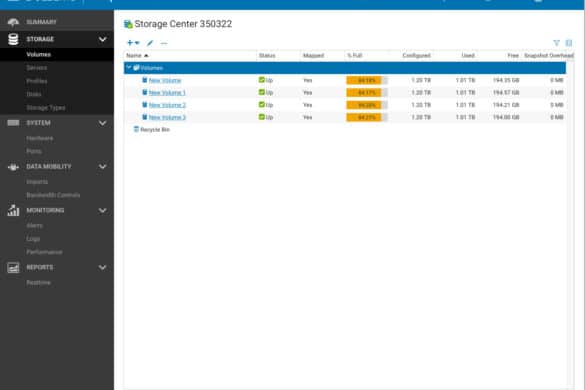
Task: Click the Mapped column header
Action: 313,56
